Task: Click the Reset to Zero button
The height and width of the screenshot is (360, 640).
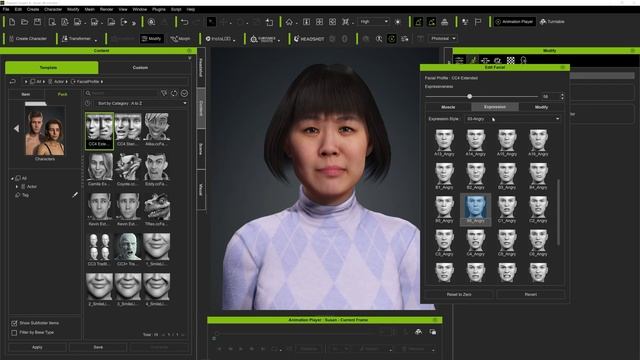Action: tap(459, 294)
